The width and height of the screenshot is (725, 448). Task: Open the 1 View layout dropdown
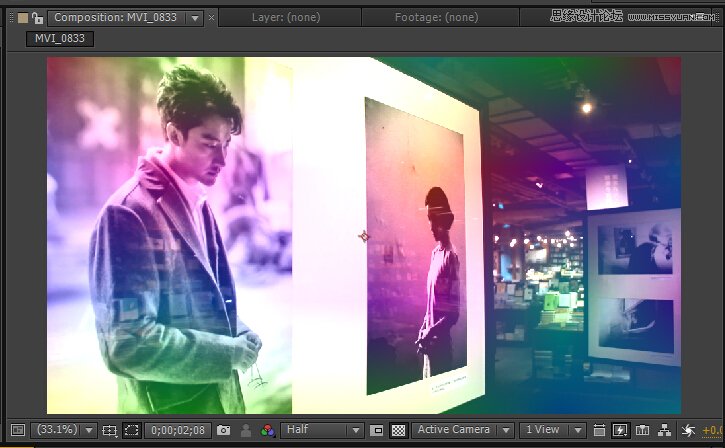[553, 430]
